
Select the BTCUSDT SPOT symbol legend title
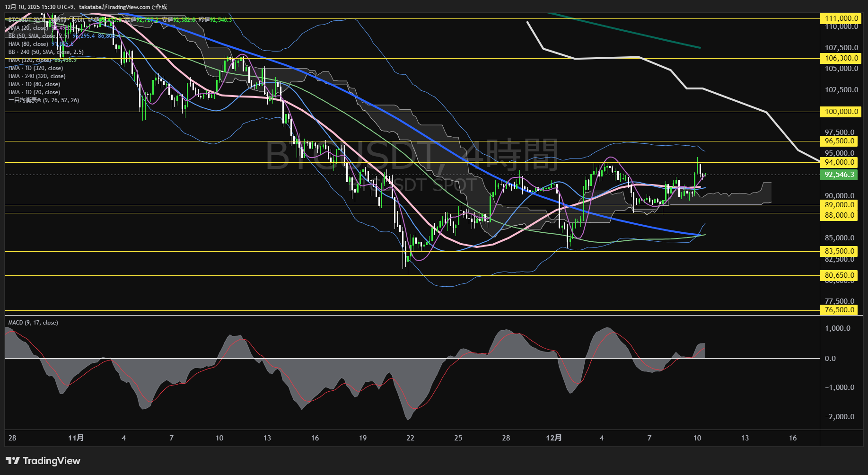27,20
